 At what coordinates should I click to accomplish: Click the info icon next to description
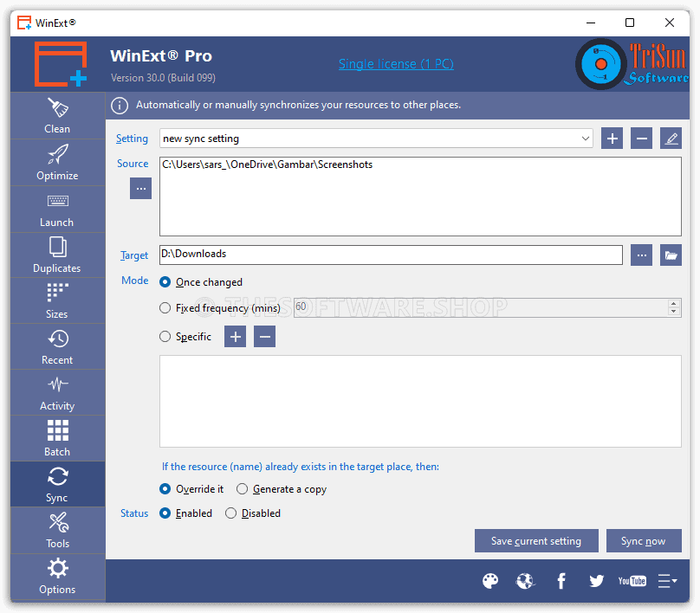click(x=120, y=106)
